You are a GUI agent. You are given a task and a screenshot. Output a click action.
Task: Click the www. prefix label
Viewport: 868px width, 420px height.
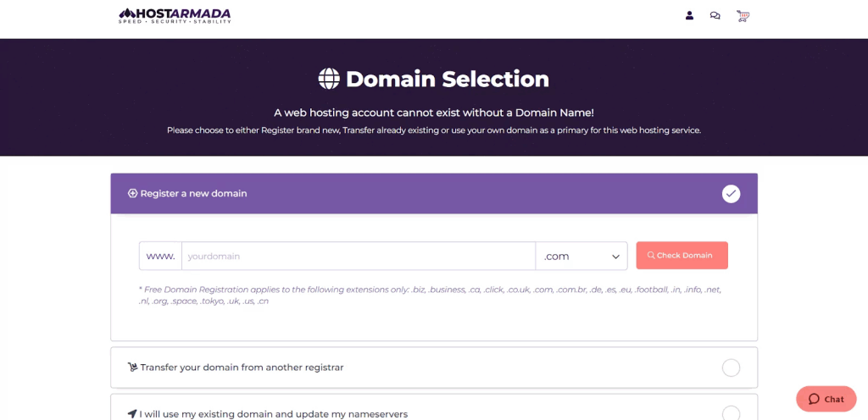160,256
